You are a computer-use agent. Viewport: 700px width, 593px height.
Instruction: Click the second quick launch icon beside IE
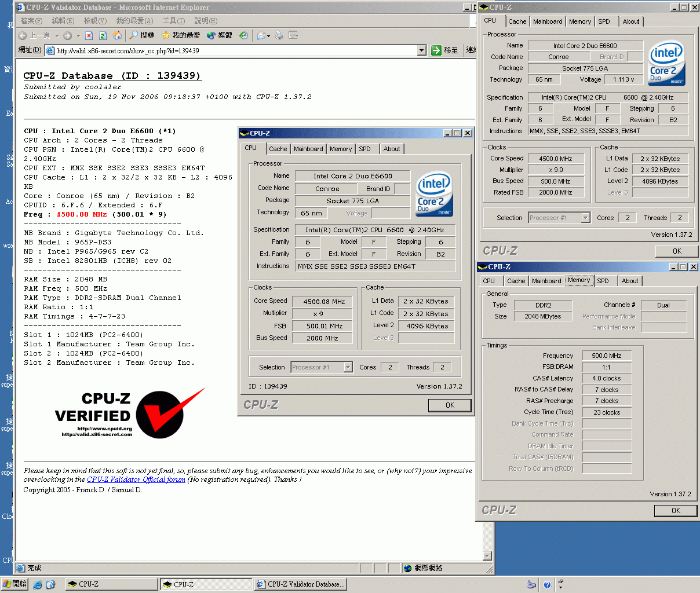click(x=50, y=584)
